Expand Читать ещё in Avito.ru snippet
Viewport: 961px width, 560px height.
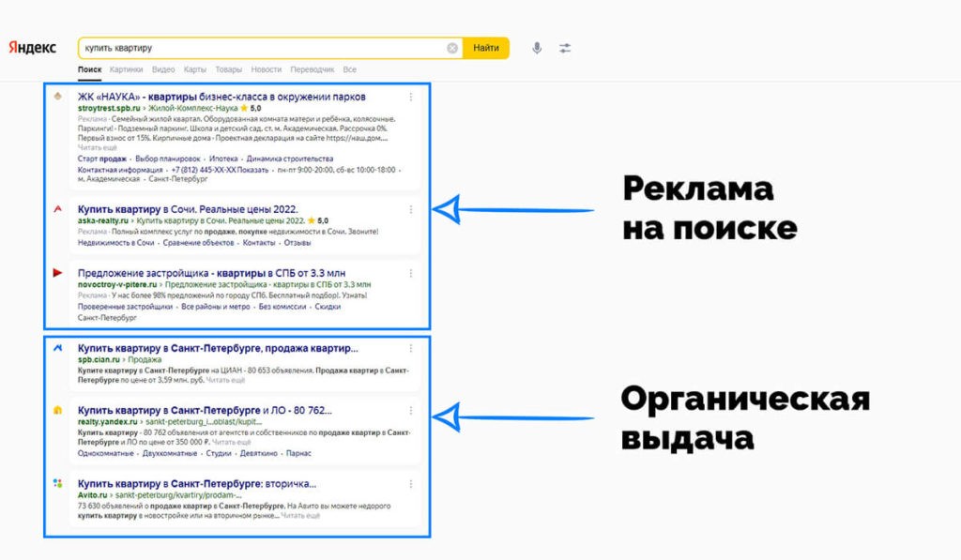point(300,515)
